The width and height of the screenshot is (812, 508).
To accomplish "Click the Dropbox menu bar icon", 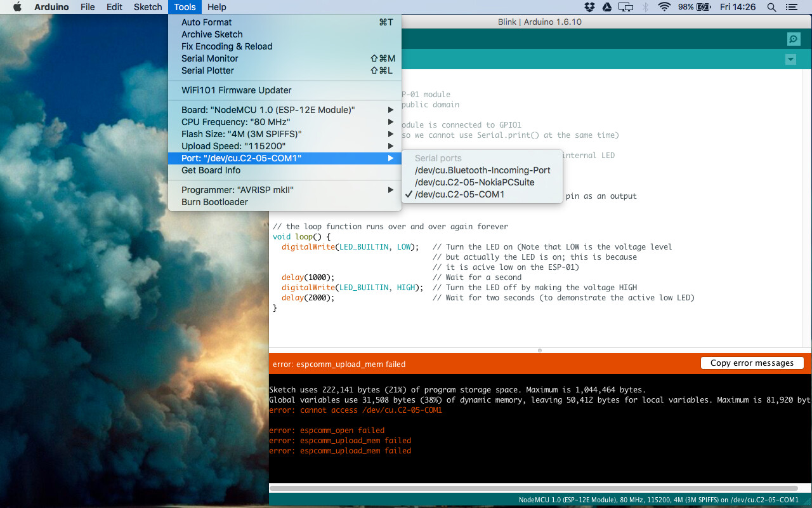I will (589, 7).
